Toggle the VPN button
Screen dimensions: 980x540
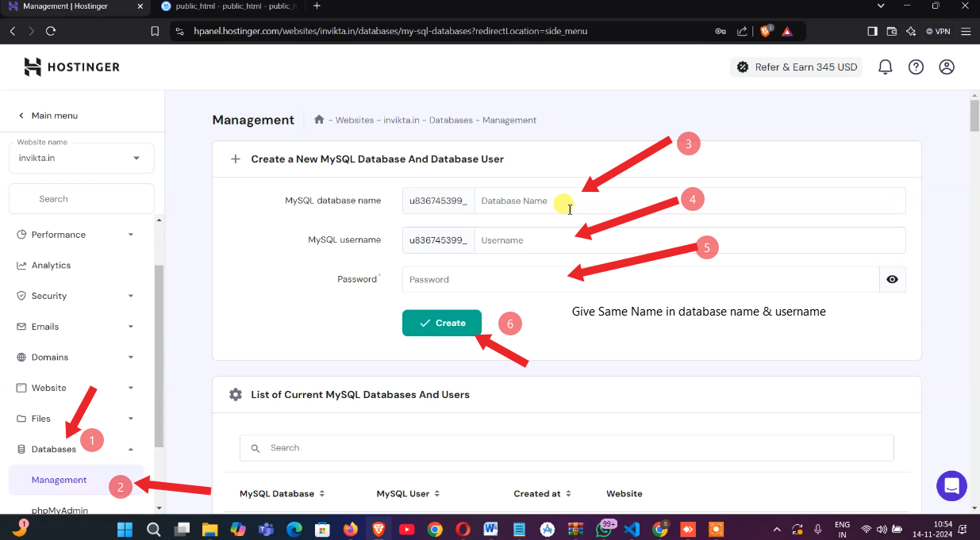click(938, 32)
